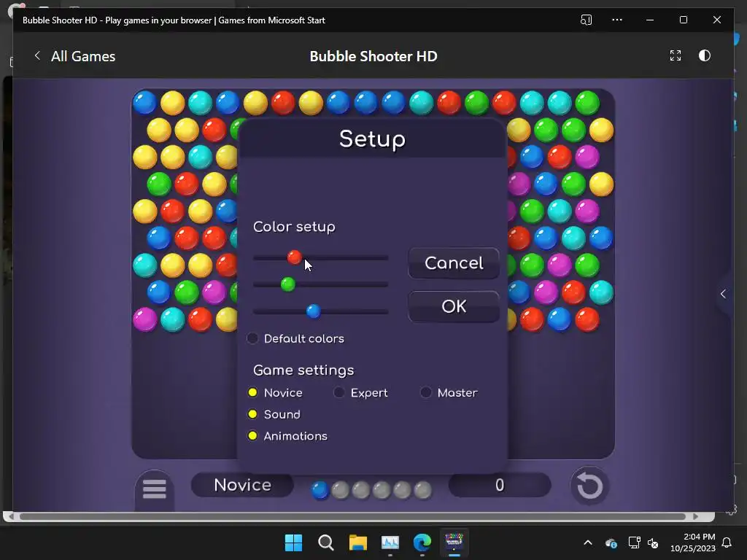
Task: Click the scrollbar left arrow
Action: coord(11,517)
